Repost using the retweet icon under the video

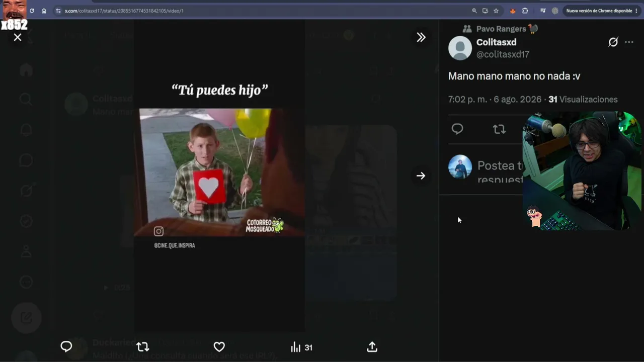click(x=143, y=346)
